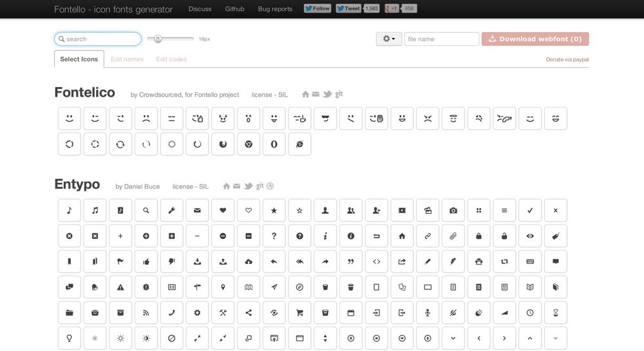Select the map pin location icon

click(x=223, y=287)
